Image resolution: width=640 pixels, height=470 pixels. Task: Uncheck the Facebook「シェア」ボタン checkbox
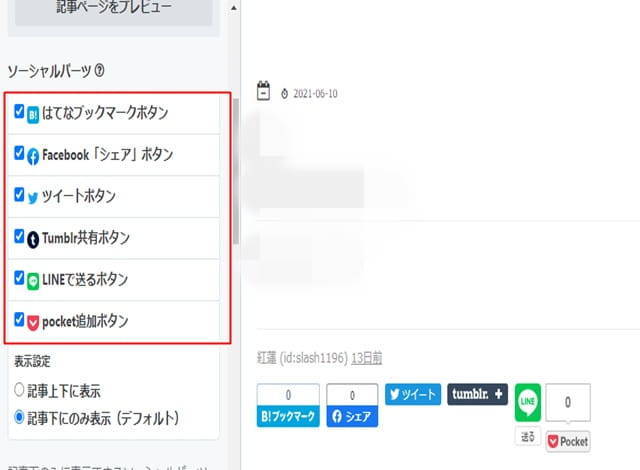point(19,153)
